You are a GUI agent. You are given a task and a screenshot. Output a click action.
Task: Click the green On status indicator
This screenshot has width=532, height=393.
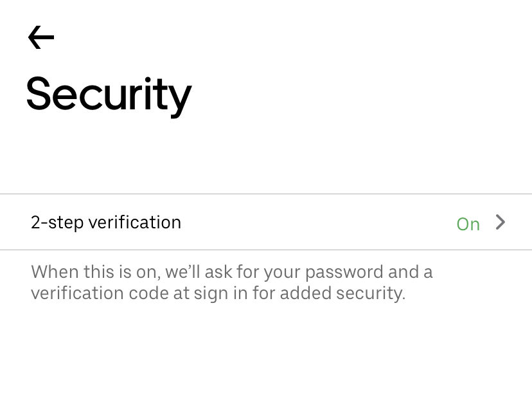click(x=468, y=223)
